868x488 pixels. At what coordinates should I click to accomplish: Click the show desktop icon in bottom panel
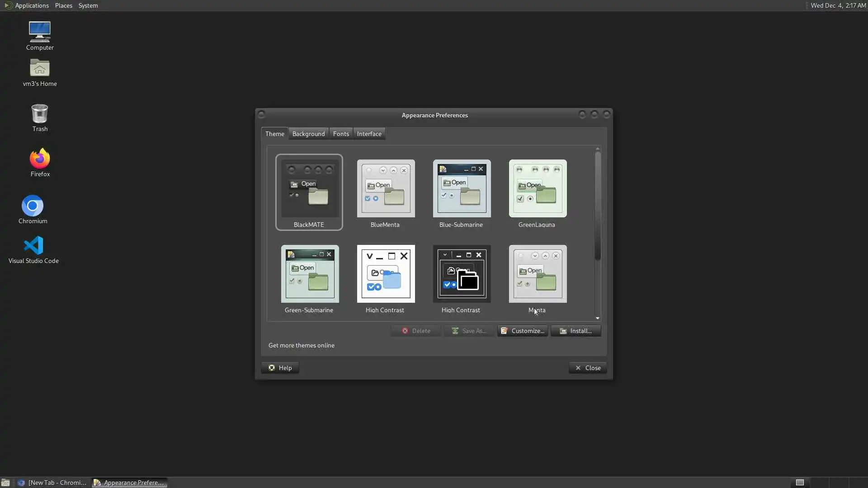(x=5, y=483)
